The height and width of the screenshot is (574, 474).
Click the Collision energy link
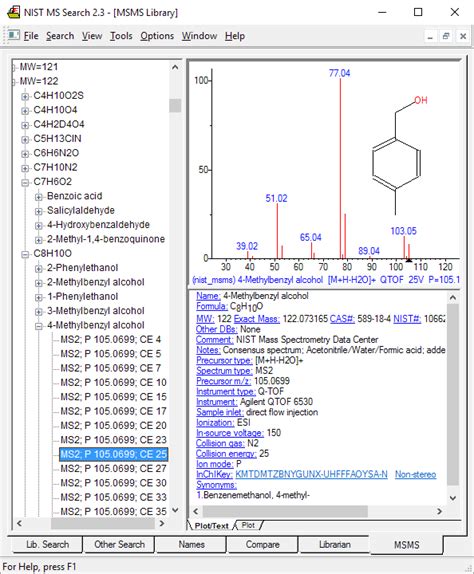(226, 454)
